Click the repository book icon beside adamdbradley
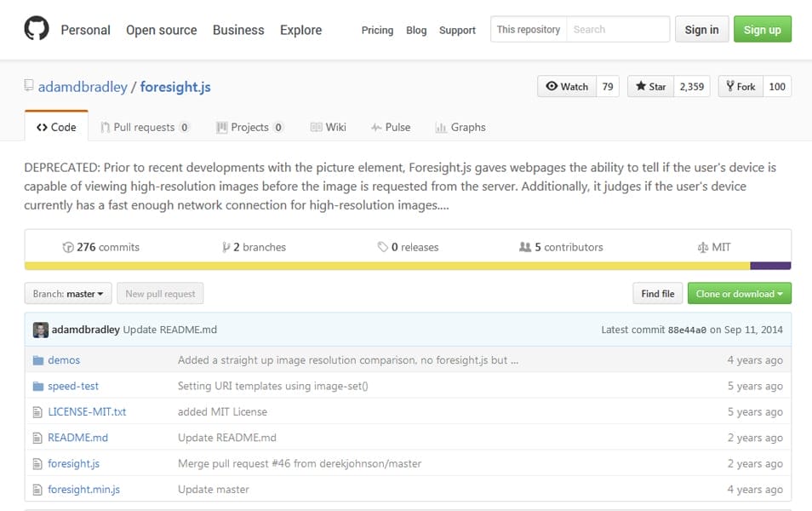The height and width of the screenshot is (511, 812). point(31,86)
